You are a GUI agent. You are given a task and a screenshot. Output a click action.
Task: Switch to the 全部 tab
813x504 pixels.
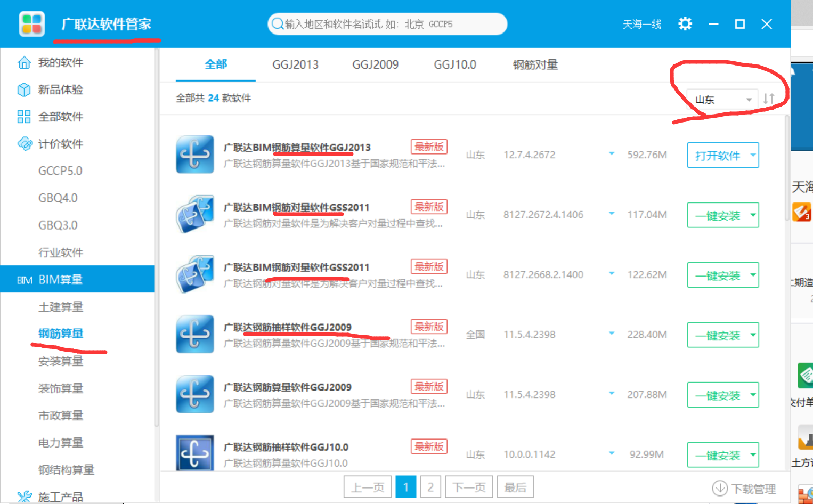click(216, 64)
